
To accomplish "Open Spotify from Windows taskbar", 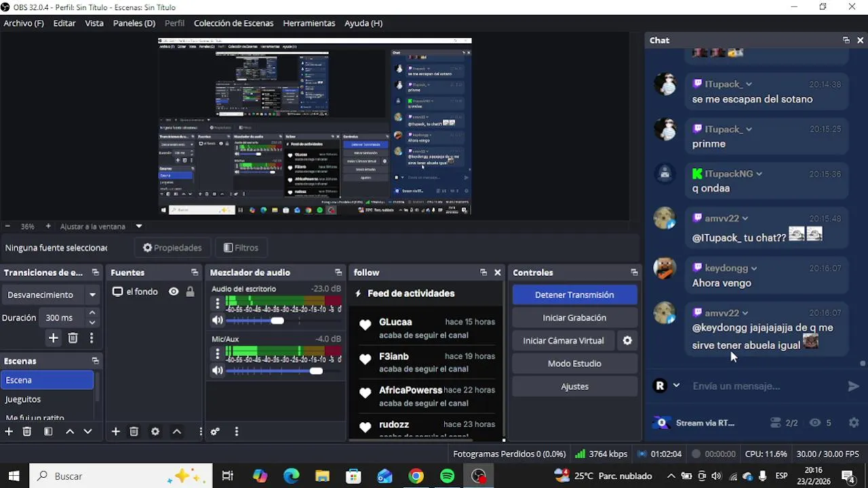I will pyautogui.click(x=447, y=476).
